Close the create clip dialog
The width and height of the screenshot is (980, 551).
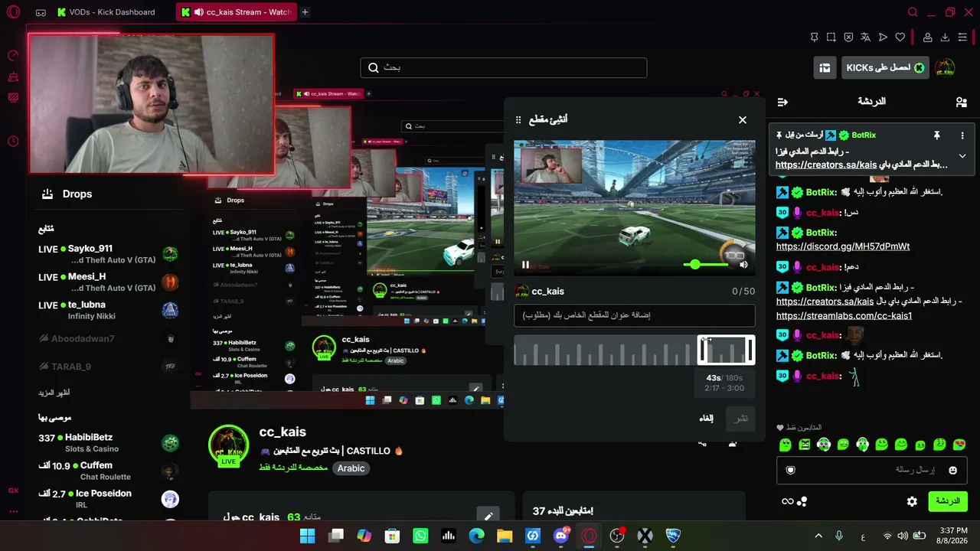tap(742, 120)
